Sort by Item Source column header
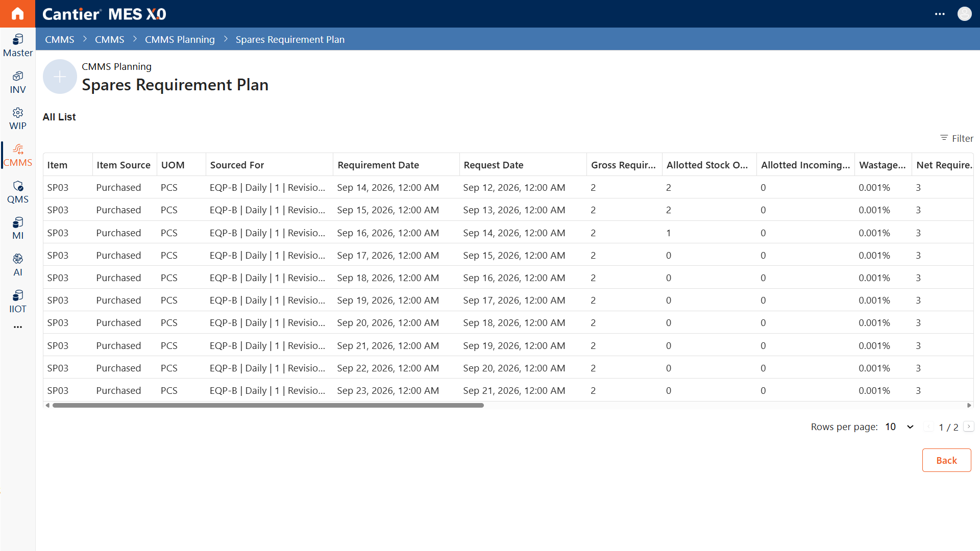This screenshot has height=551, width=980. pyautogui.click(x=124, y=165)
